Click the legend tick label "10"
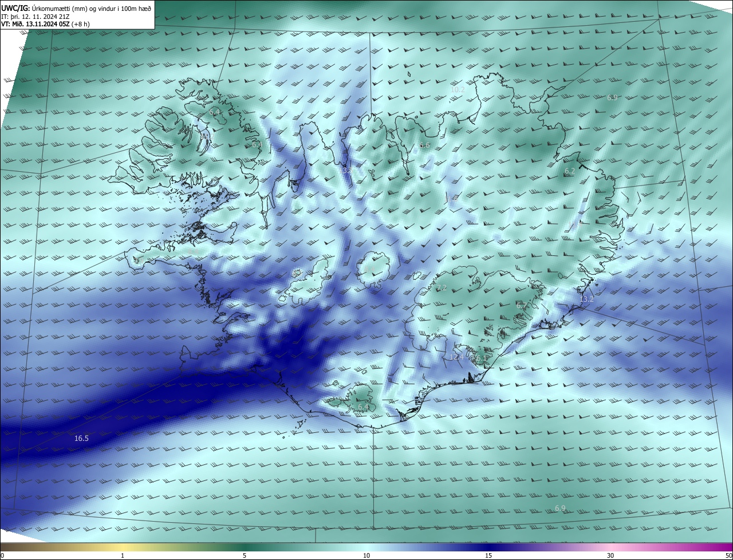This screenshot has height=560, width=733. pyautogui.click(x=366, y=555)
